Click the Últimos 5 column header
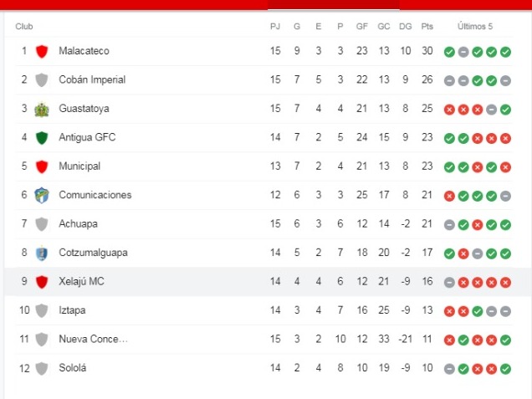The height and width of the screenshot is (399, 532). click(474, 27)
